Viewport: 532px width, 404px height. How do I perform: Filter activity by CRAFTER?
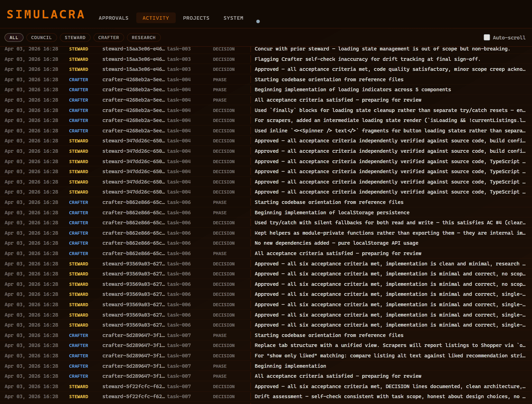click(x=109, y=38)
